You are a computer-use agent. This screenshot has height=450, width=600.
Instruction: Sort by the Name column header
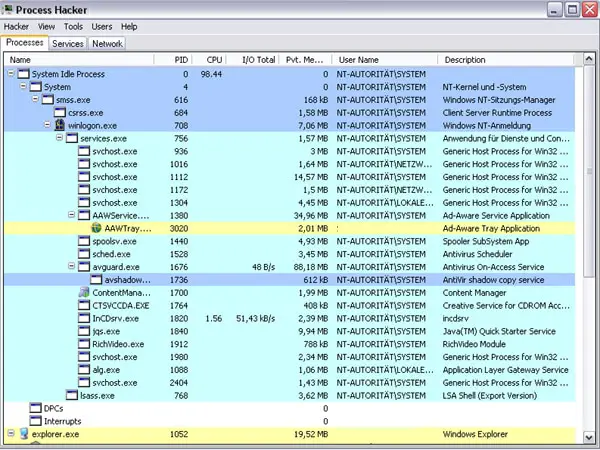tap(79, 60)
